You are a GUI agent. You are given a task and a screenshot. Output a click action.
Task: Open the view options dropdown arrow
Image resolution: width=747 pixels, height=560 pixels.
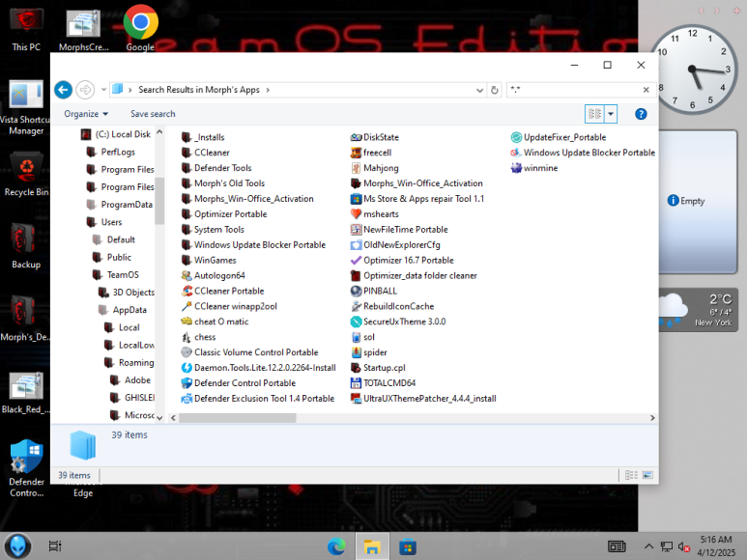click(611, 114)
